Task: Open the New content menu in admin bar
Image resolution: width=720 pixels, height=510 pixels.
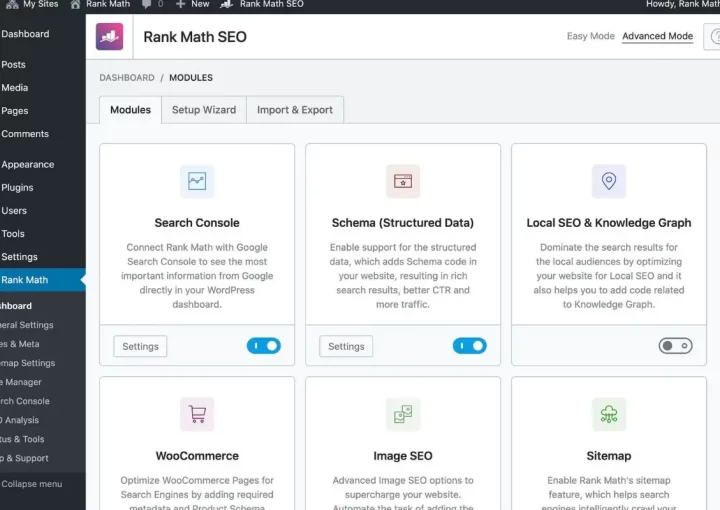Action: coord(193,4)
